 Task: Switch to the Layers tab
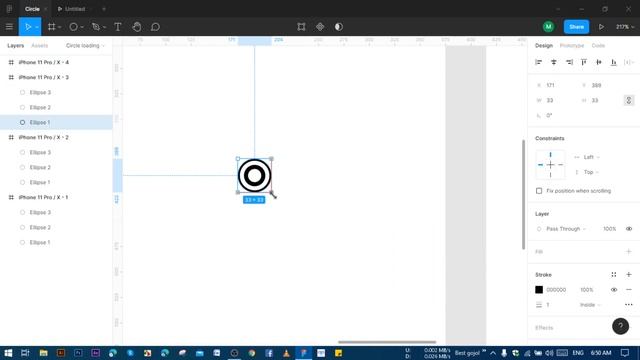point(16,46)
